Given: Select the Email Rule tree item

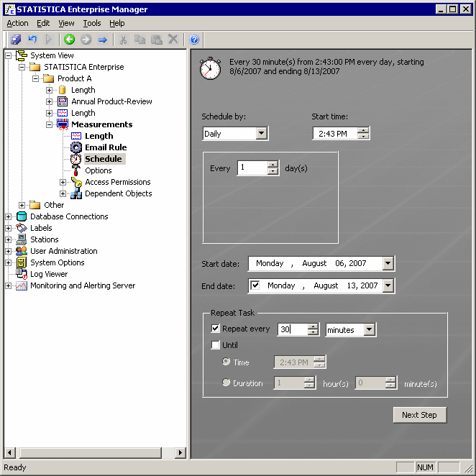Looking at the screenshot, I should (x=106, y=147).
